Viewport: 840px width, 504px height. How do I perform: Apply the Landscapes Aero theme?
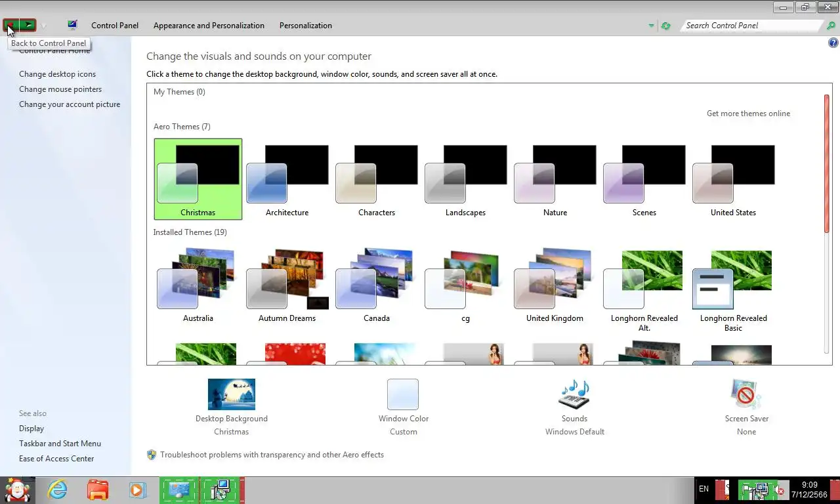(x=466, y=179)
